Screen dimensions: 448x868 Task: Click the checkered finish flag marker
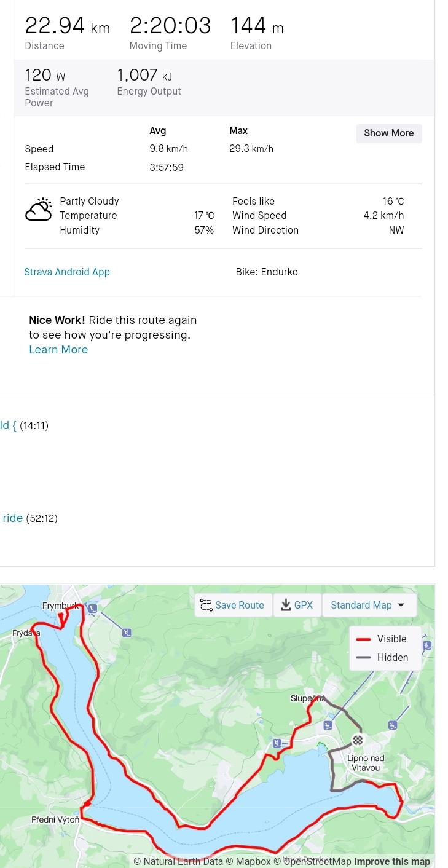[358, 740]
